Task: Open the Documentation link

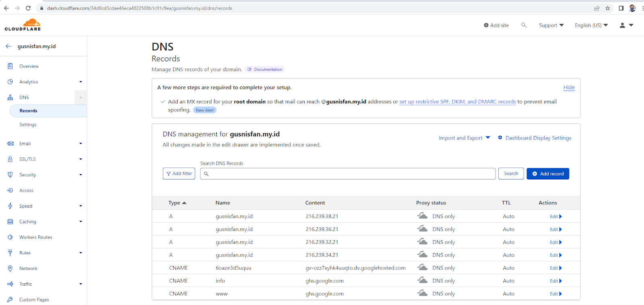Action: point(265,69)
